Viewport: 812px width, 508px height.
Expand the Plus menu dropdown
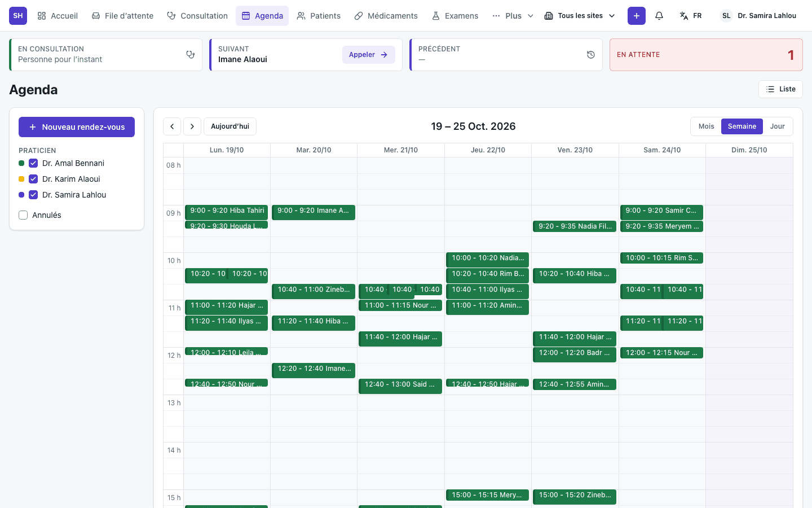513,16
